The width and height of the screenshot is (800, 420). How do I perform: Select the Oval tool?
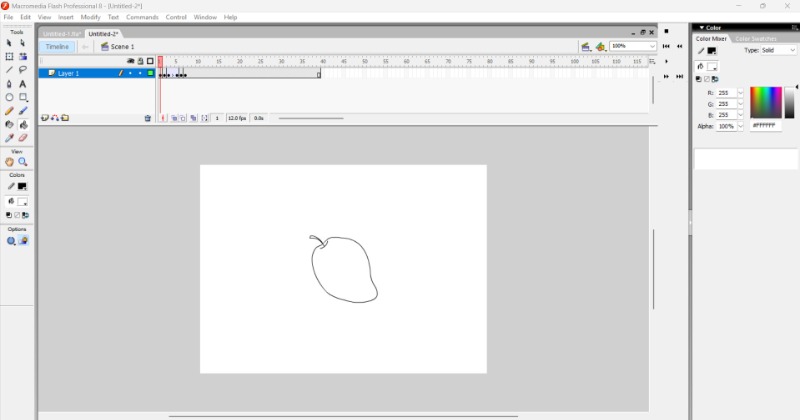(10, 97)
